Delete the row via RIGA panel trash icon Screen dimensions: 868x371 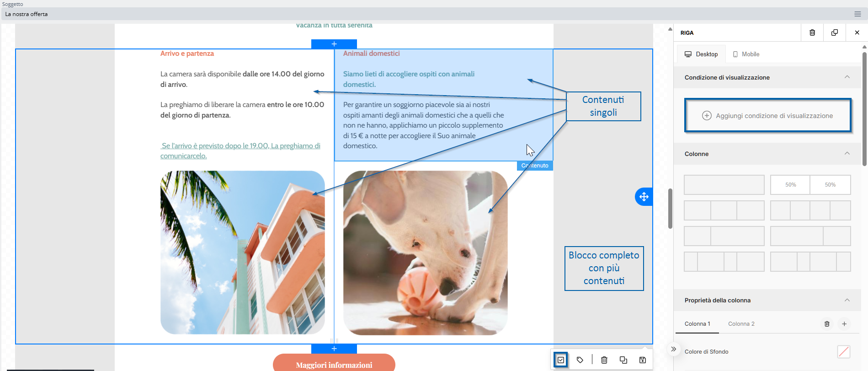812,32
